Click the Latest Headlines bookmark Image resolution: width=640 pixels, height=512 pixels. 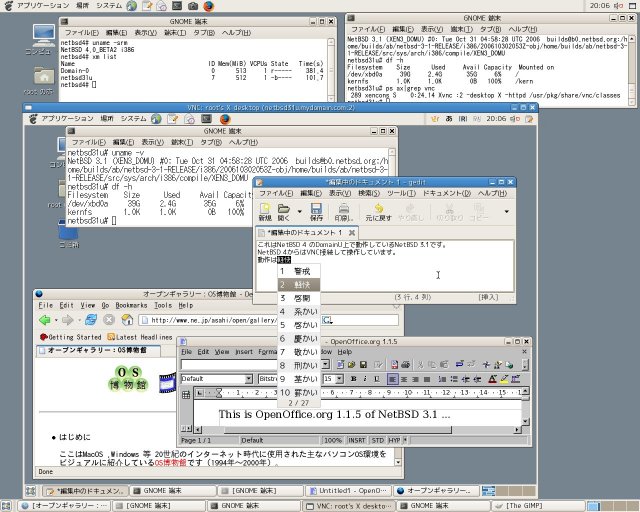tap(140, 337)
